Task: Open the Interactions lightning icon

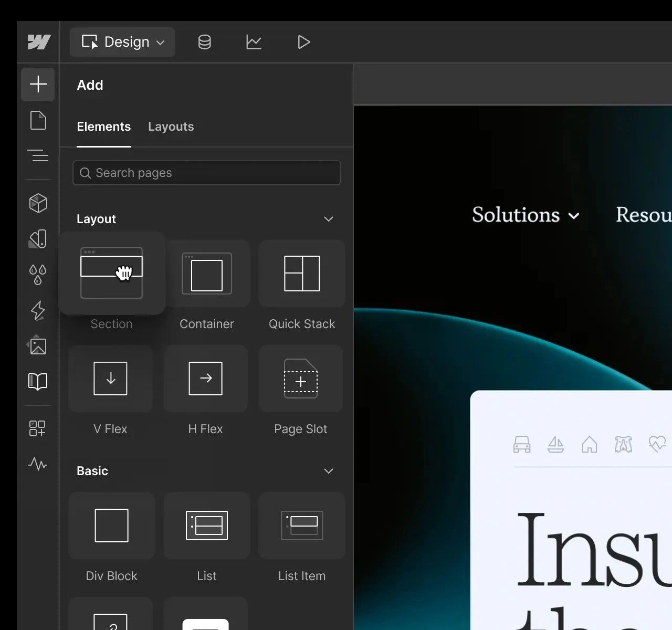Action: tap(38, 310)
